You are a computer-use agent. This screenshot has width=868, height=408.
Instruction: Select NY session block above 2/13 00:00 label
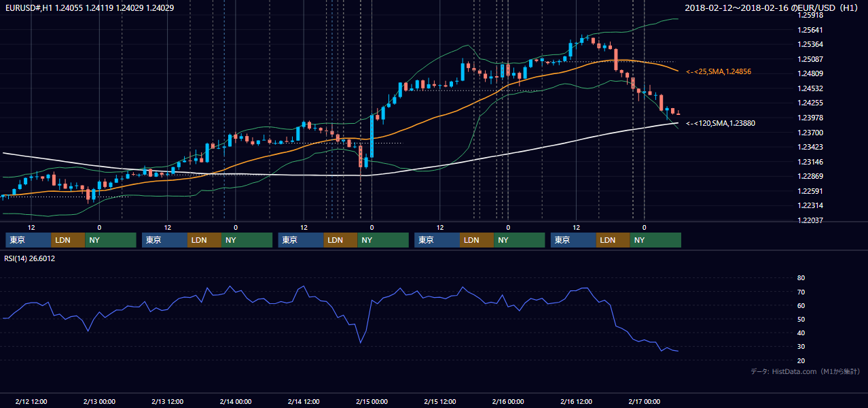coord(111,240)
